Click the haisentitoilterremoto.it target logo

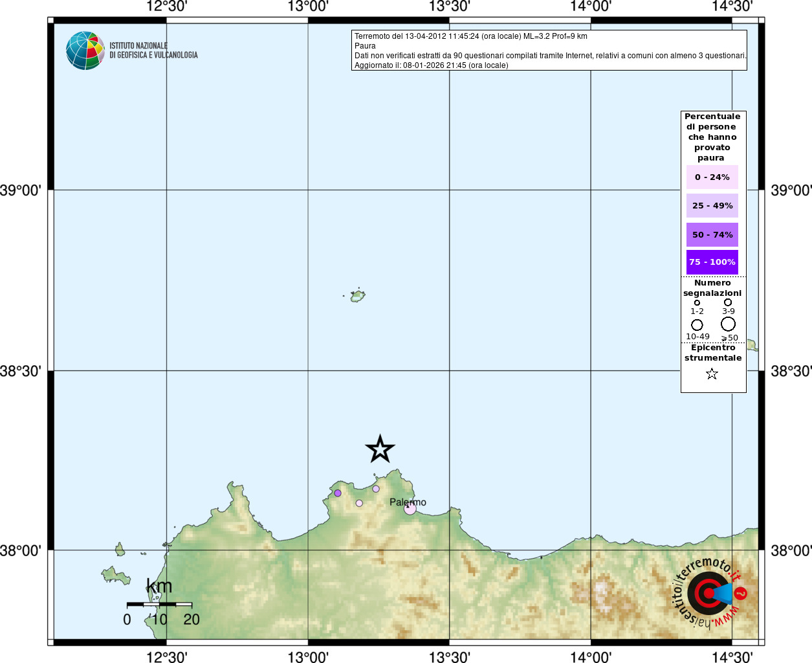[x=709, y=593]
